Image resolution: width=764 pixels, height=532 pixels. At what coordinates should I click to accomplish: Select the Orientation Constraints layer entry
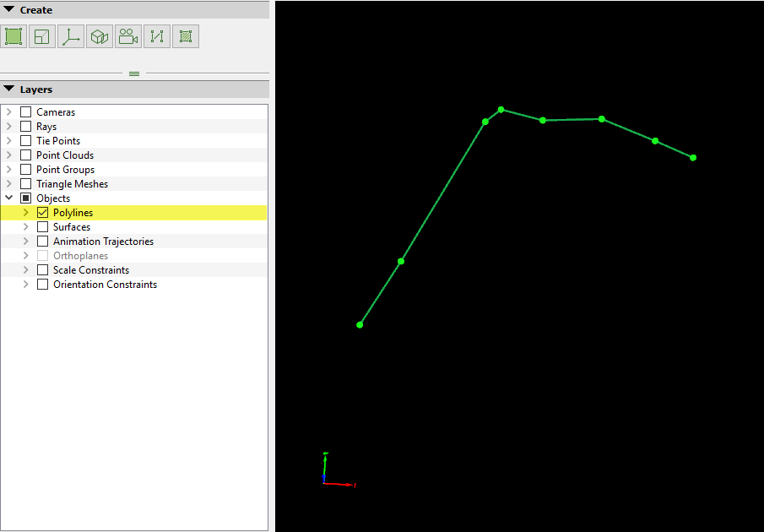[103, 284]
